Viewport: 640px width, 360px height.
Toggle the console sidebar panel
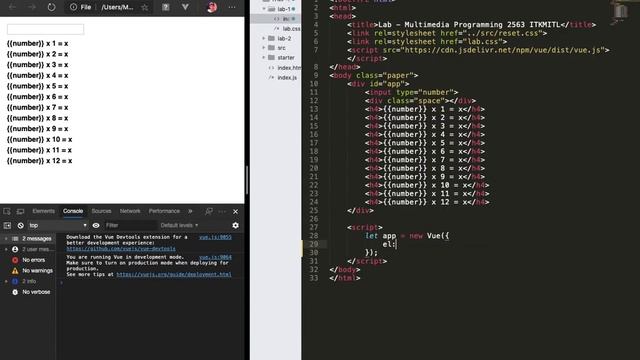[7, 225]
